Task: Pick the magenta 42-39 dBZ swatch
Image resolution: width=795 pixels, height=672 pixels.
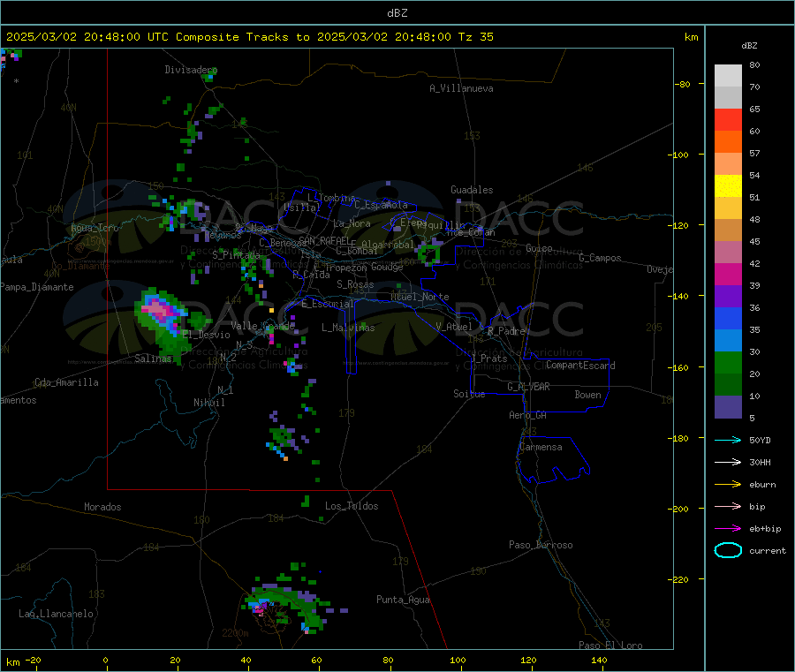Action: click(x=728, y=274)
